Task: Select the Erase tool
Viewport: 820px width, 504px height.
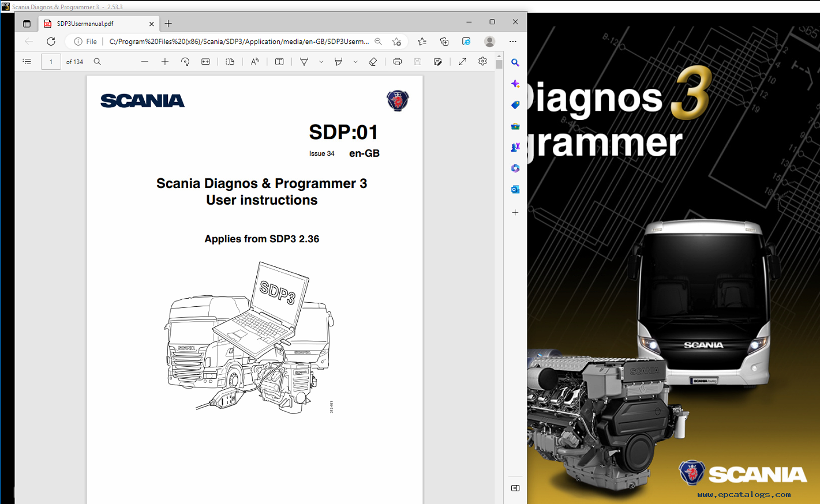Action: pos(373,62)
